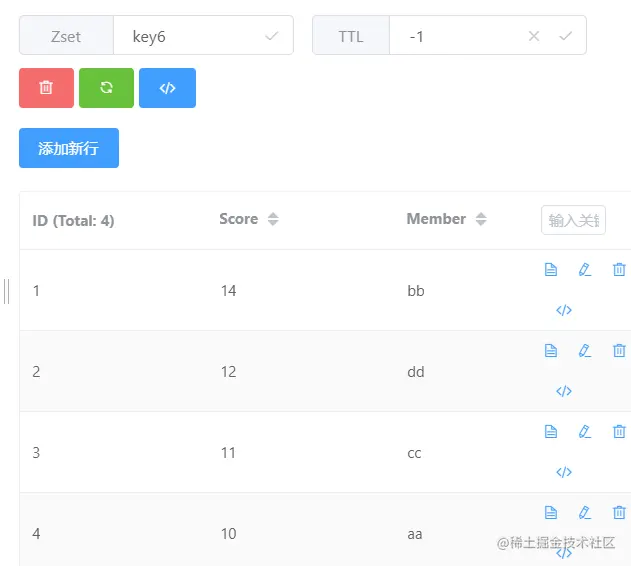This screenshot has width=631, height=566.
Task: Edit row with member aa
Action: tap(585, 512)
